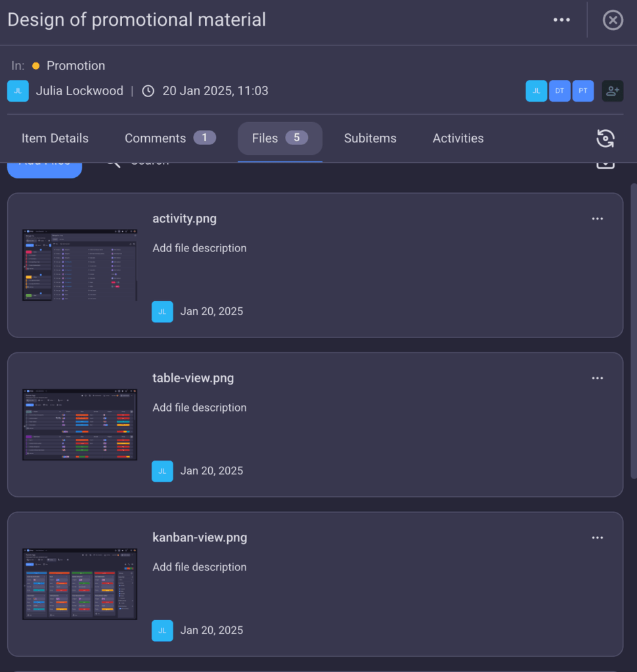Open the Activities tab
Viewport: 637px width, 672px height.
[458, 138]
